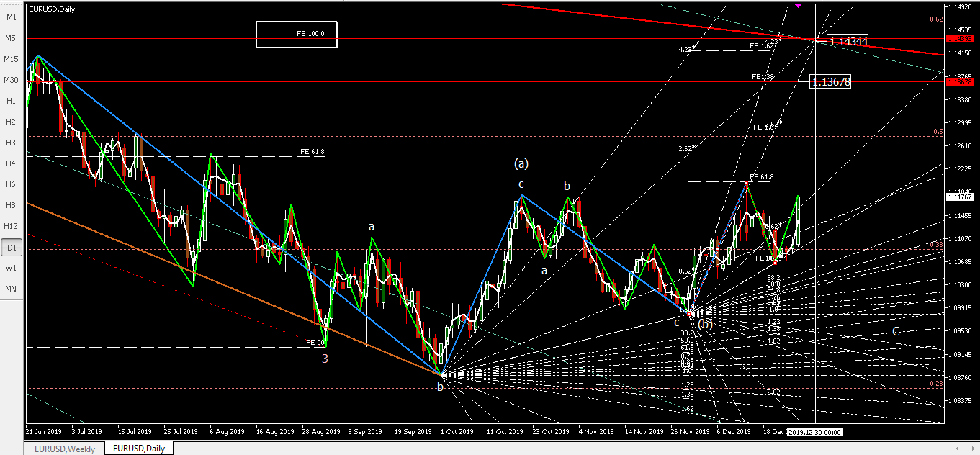
Task: Activate the H4 timeframe
Action: tap(11, 163)
